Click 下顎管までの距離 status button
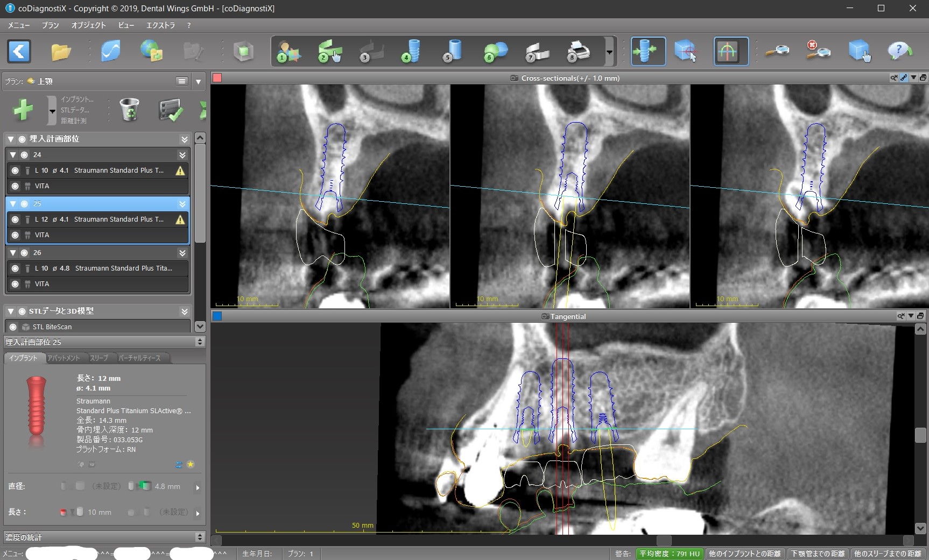Viewport: 929px width, 560px height. pos(818,554)
